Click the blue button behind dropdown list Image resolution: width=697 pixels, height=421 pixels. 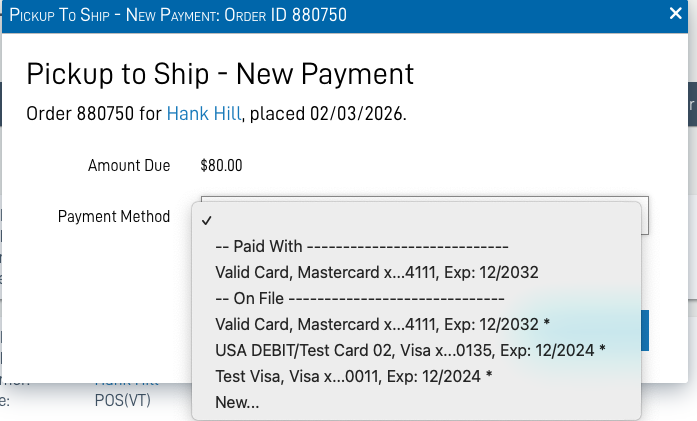[644, 330]
